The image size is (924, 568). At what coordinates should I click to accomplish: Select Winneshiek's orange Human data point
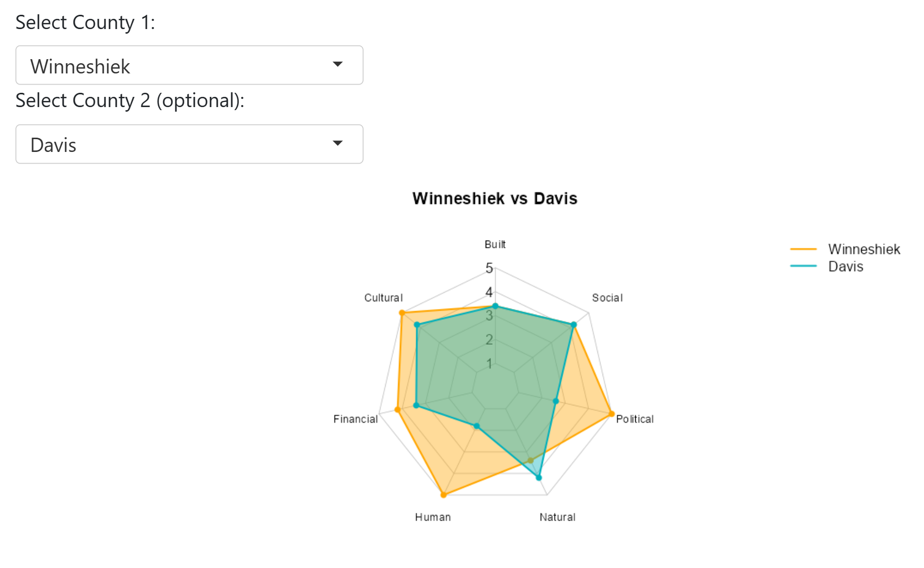443,495
